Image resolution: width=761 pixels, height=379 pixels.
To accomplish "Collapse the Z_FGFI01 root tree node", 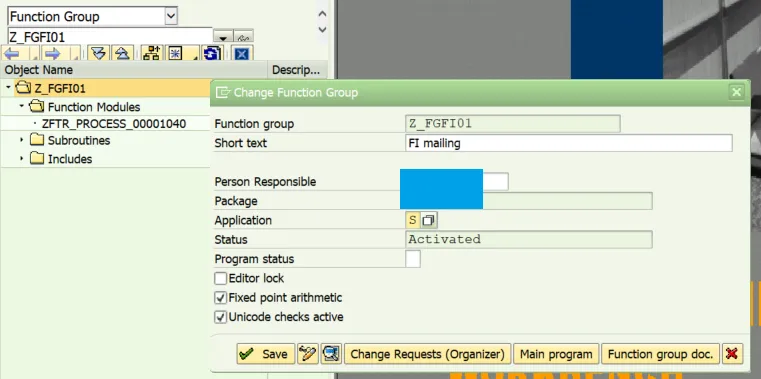I will 8,88.
